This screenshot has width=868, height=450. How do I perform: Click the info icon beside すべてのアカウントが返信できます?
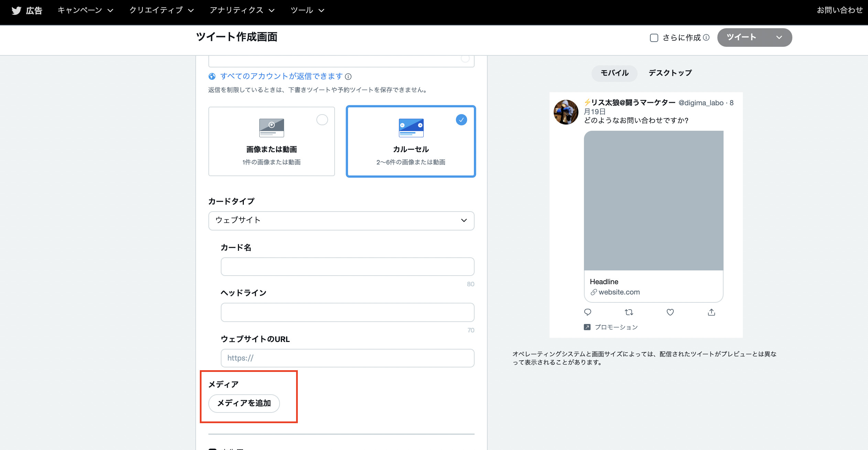pos(349,76)
